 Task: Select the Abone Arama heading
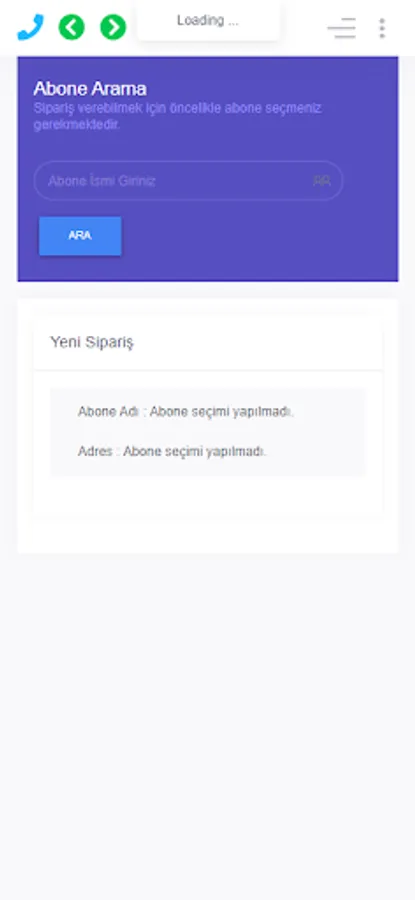[x=90, y=88]
